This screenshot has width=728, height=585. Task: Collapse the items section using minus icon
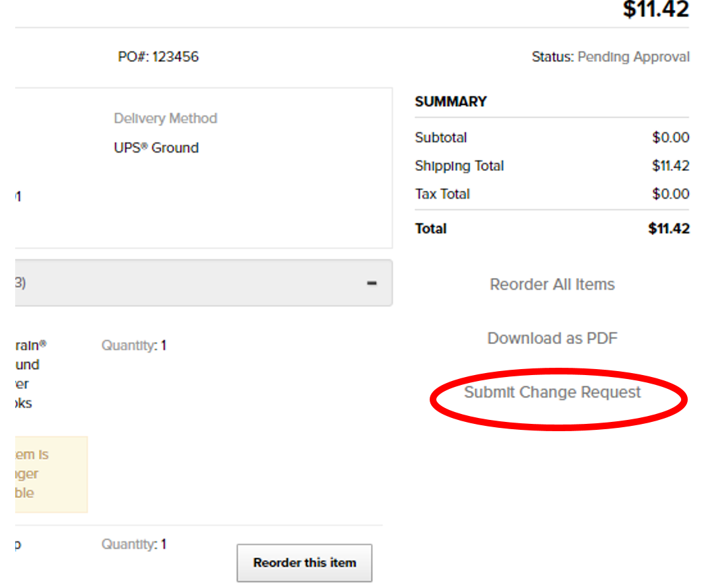point(372,283)
